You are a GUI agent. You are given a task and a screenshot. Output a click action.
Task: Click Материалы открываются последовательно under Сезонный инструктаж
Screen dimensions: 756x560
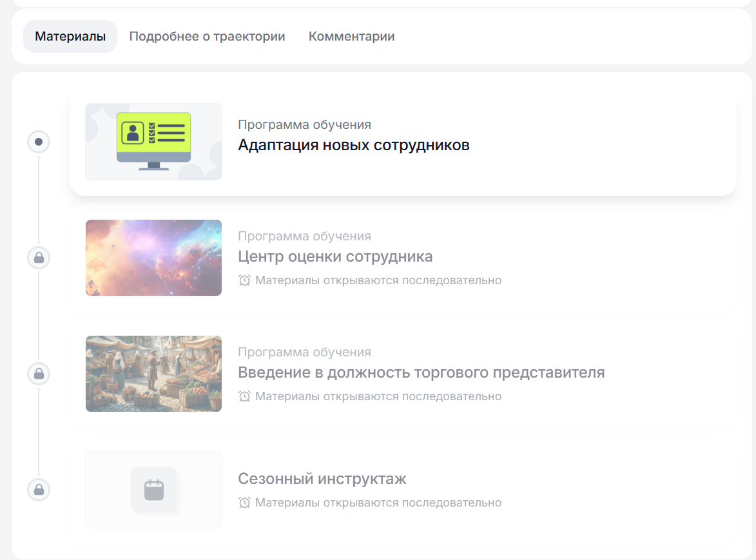point(378,503)
